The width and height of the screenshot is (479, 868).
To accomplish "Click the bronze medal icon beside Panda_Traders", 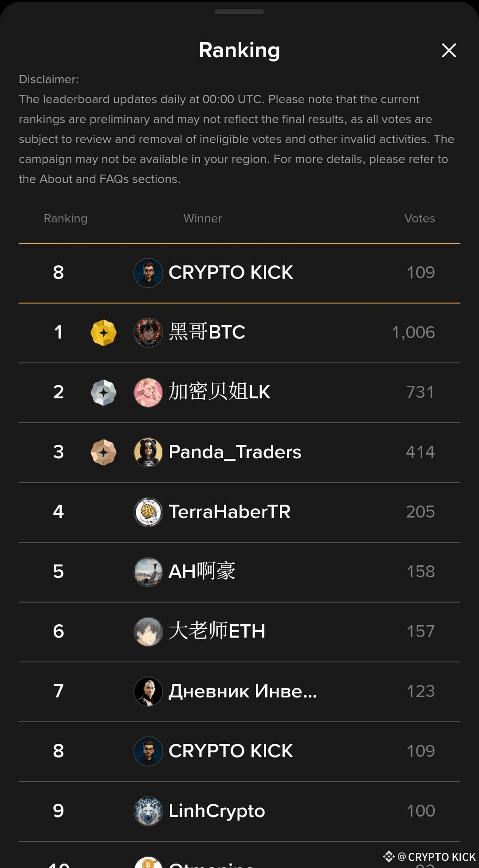I will coord(103,452).
